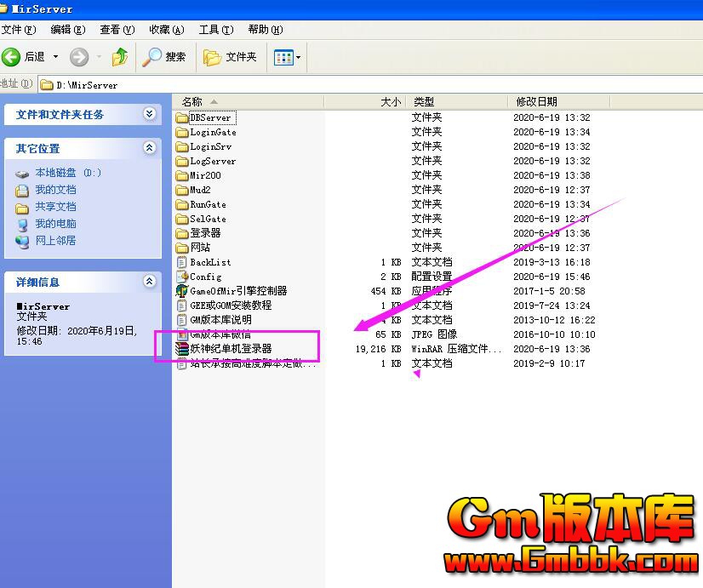Select the DBServer folder icon

(x=181, y=117)
